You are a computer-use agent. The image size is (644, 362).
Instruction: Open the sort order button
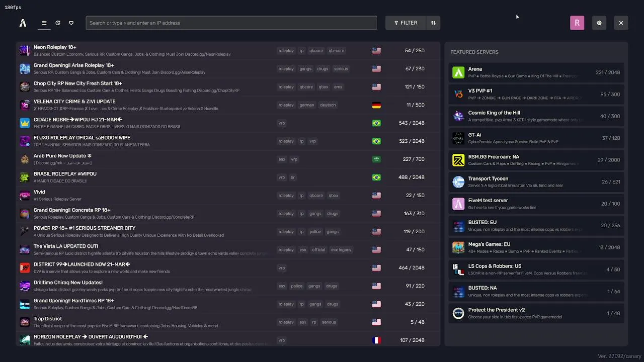pyautogui.click(x=433, y=23)
